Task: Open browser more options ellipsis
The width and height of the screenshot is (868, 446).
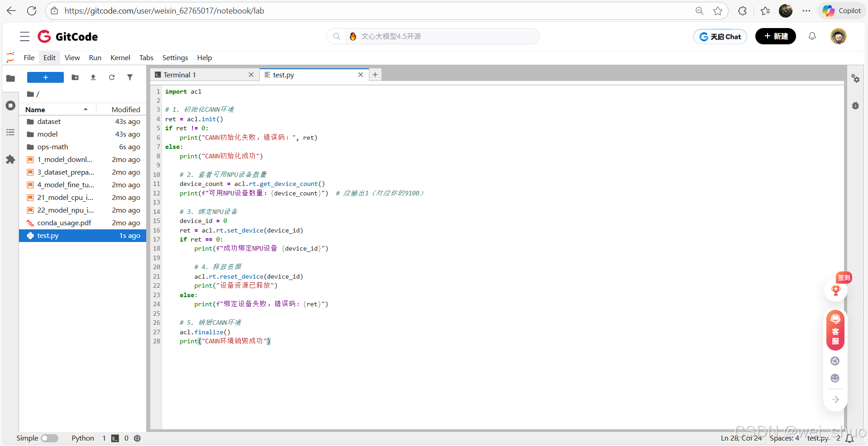Action: tap(806, 11)
